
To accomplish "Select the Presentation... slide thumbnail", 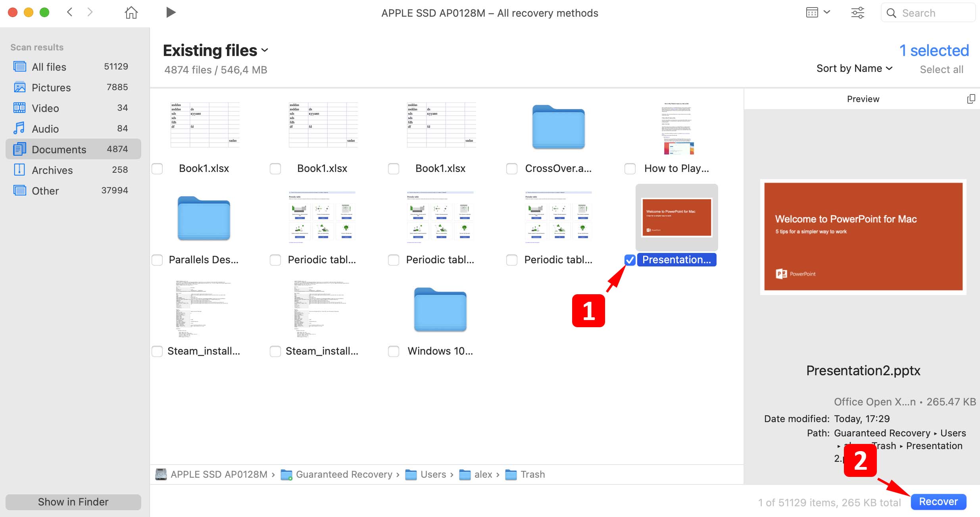I will tap(677, 217).
